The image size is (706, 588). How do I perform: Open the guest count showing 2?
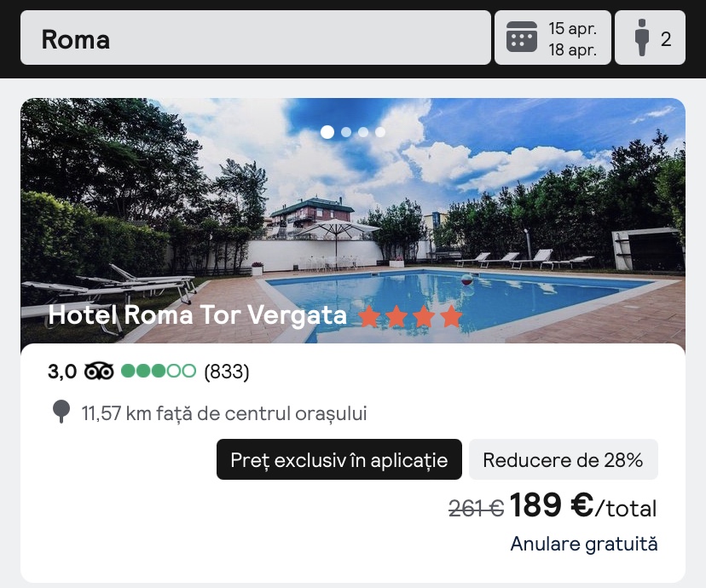(665, 38)
